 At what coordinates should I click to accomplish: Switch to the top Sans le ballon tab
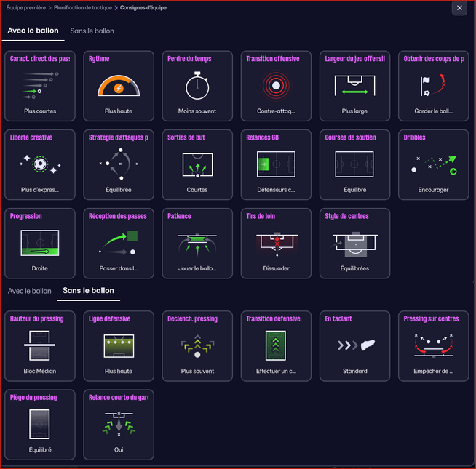(x=92, y=31)
